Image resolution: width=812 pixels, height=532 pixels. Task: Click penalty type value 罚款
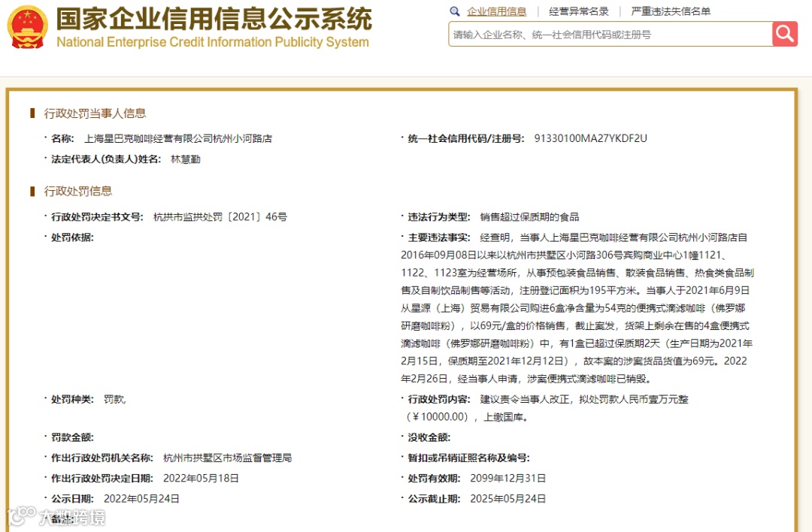[114, 399]
